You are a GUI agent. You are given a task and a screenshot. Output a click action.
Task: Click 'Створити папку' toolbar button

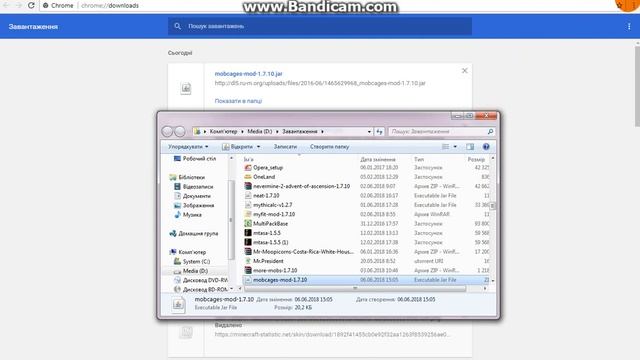(329, 147)
